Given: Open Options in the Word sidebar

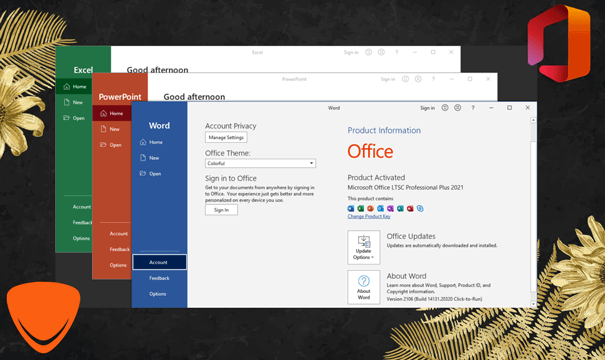Looking at the screenshot, I should [159, 294].
